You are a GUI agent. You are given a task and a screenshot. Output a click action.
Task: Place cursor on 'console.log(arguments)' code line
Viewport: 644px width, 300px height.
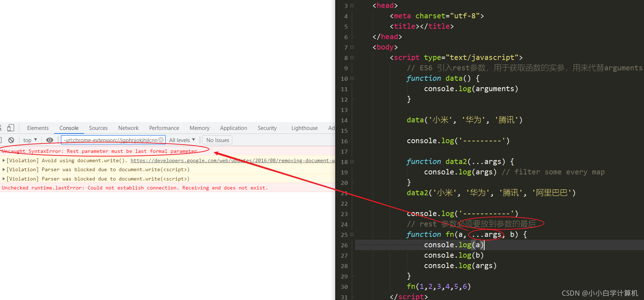point(471,89)
